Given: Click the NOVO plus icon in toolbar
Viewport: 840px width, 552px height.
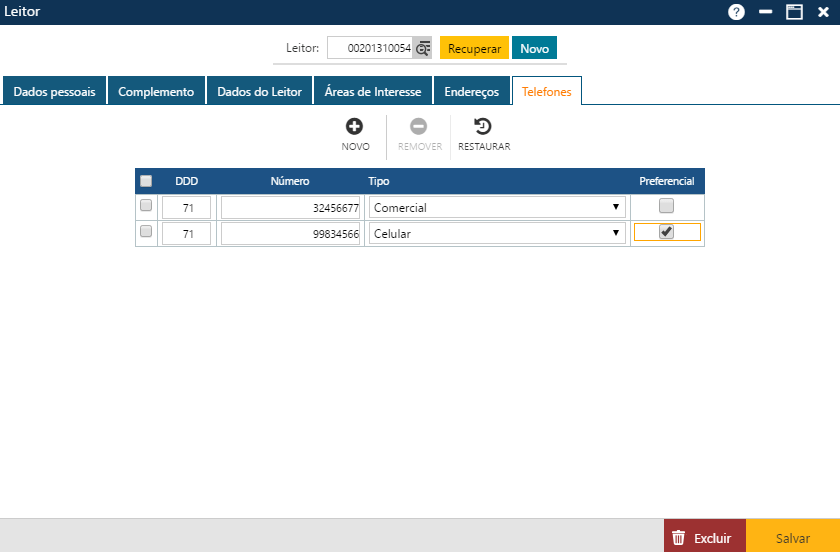Looking at the screenshot, I should 354,126.
